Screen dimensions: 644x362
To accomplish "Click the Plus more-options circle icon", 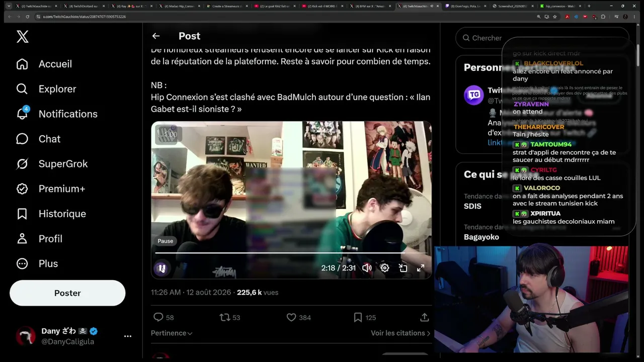I will 22,263.
